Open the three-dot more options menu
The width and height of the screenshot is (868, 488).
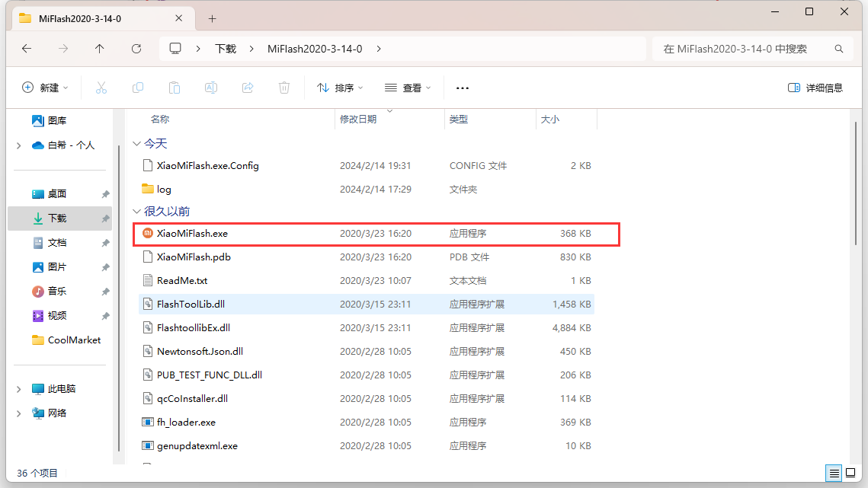click(463, 88)
